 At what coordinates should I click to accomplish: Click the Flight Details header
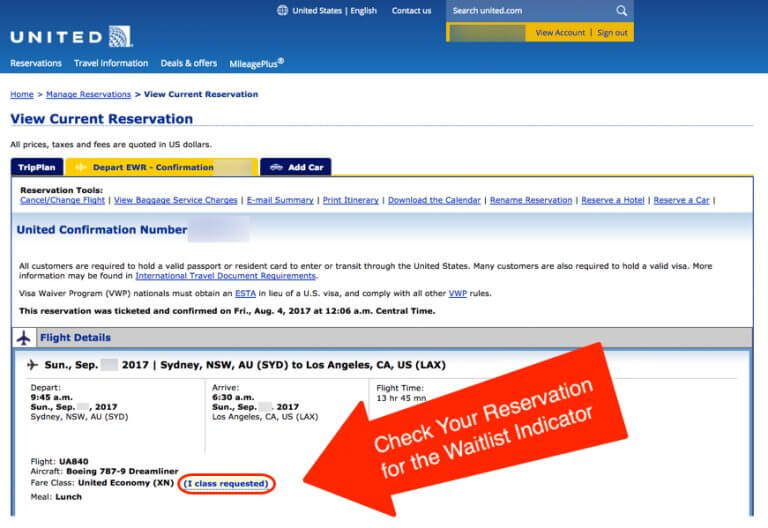click(75, 337)
